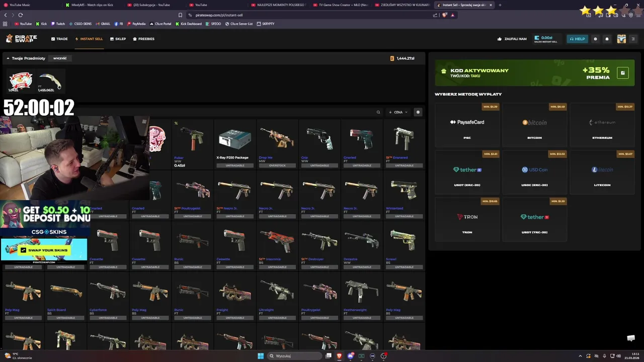Choose TRON payout method
This screenshot has width=644, height=362.
(467, 219)
